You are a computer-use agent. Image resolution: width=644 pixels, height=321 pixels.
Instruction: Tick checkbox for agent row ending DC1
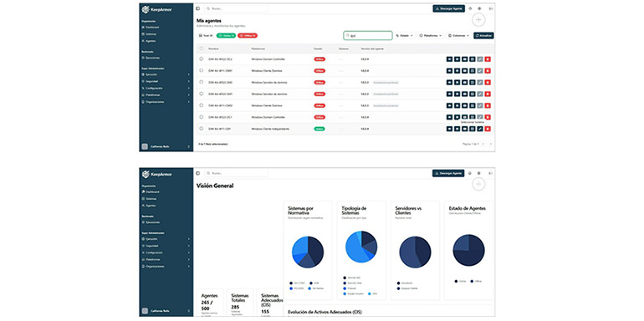(202, 116)
